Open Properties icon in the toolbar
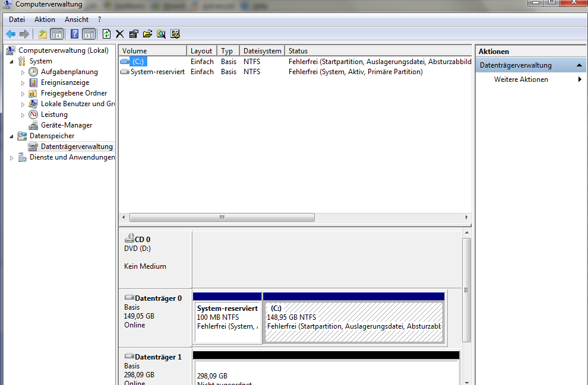 pos(134,34)
